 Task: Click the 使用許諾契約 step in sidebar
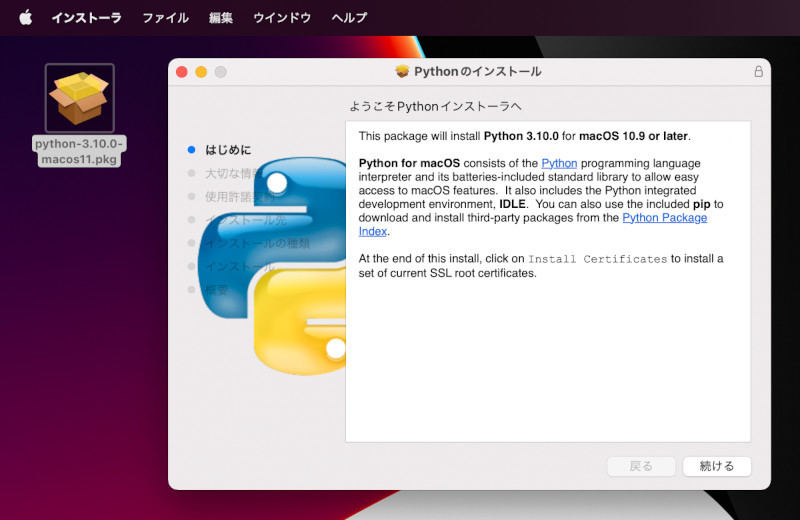tap(240, 196)
